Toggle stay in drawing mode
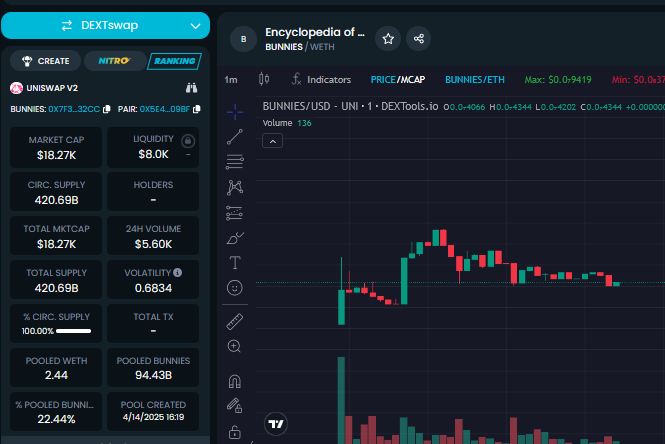The width and height of the screenshot is (665, 444). [x=235, y=406]
